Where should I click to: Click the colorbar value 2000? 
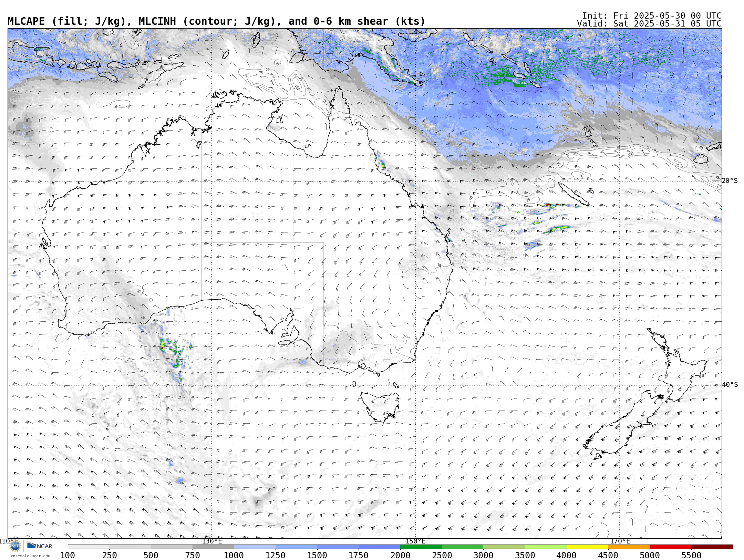click(400, 555)
